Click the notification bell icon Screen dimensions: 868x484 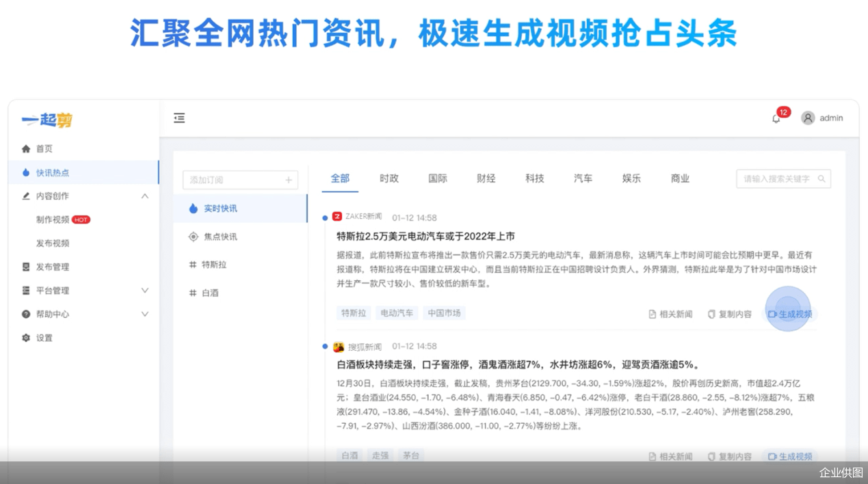[776, 118]
